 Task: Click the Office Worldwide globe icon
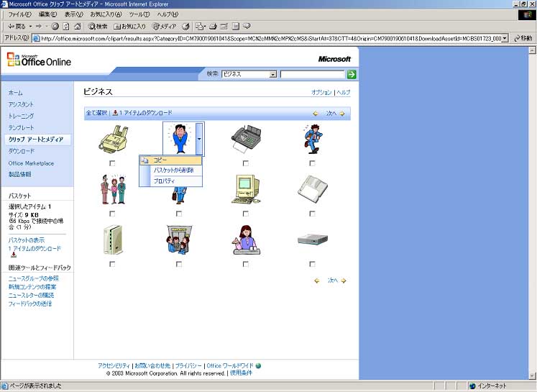(x=258, y=365)
